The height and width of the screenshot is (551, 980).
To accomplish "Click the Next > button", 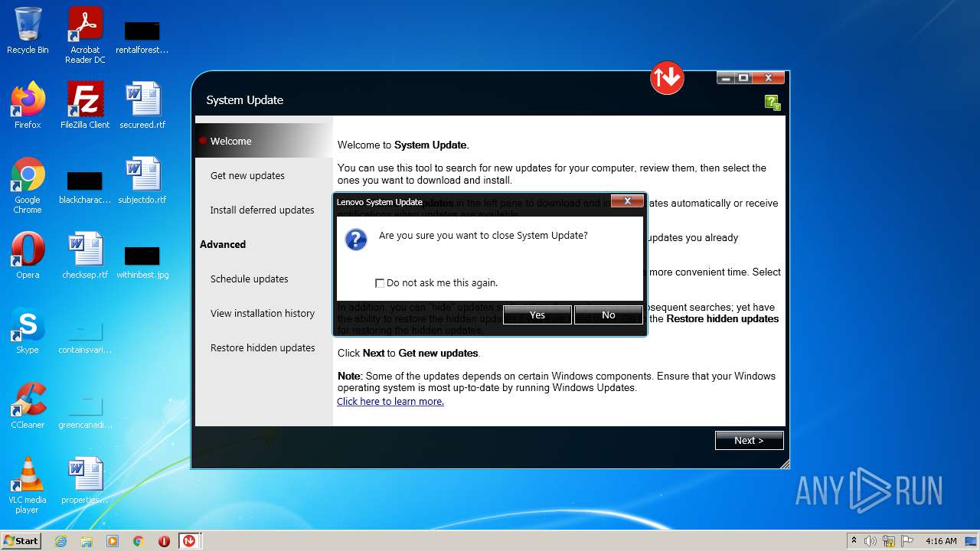I will point(749,440).
